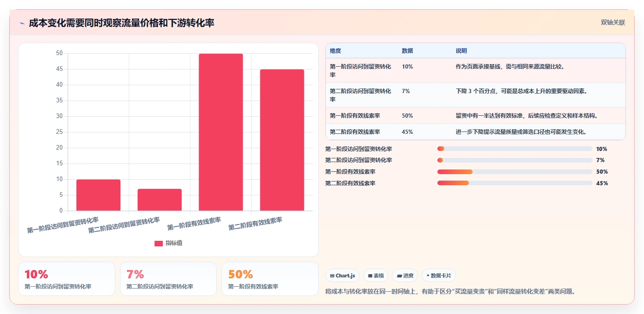This screenshot has height=314, width=644.
Task: Toggle the 指标值 legend label text
Action: 174,243
